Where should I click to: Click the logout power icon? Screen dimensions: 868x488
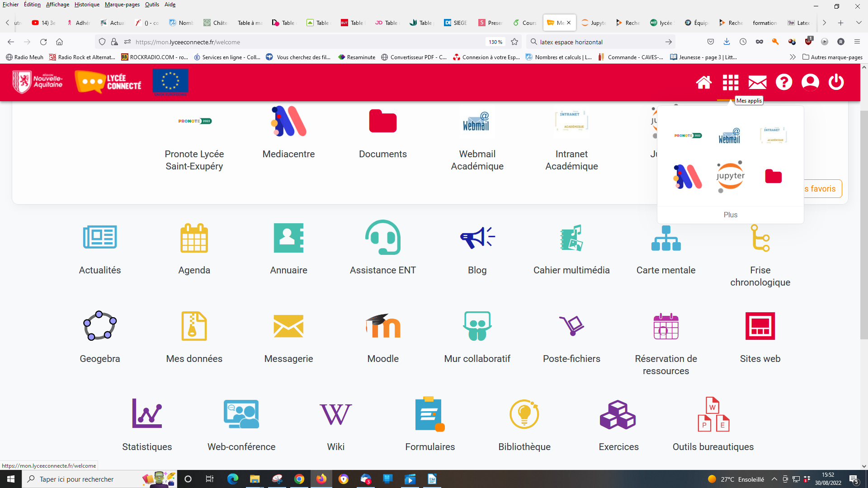point(836,82)
